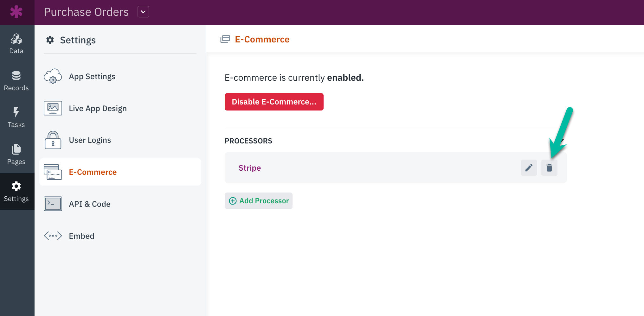644x316 pixels.
Task: Click the Disable E-Commerce button
Action: pos(274,102)
